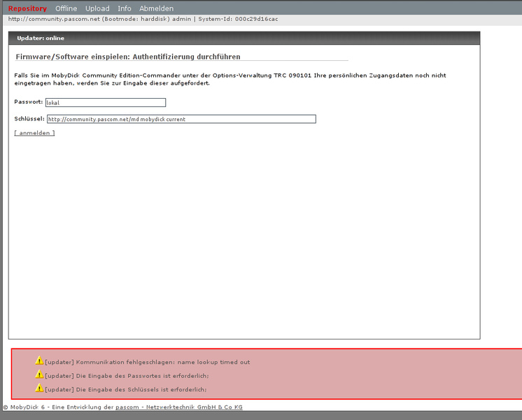This screenshot has width=522, height=420.
Task: Click the 'Updater: online' panel header
Action: [x=244, y=38]
